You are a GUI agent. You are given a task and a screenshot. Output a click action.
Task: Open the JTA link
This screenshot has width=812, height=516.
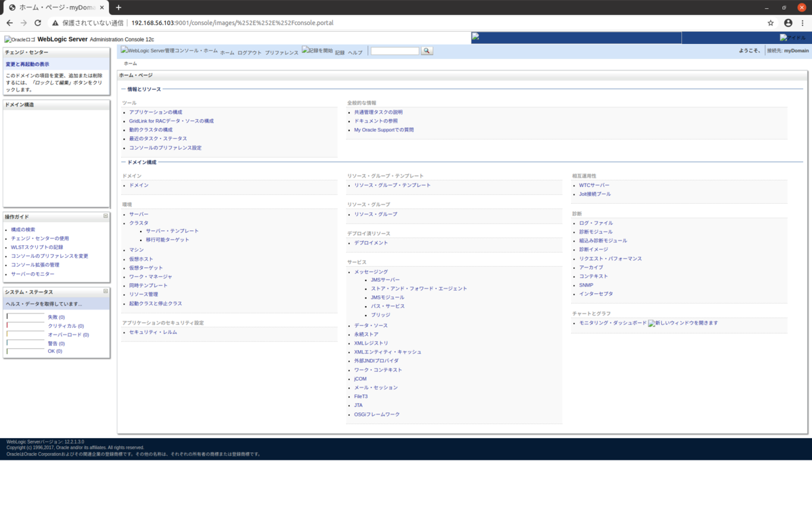[x=358, y=405]
